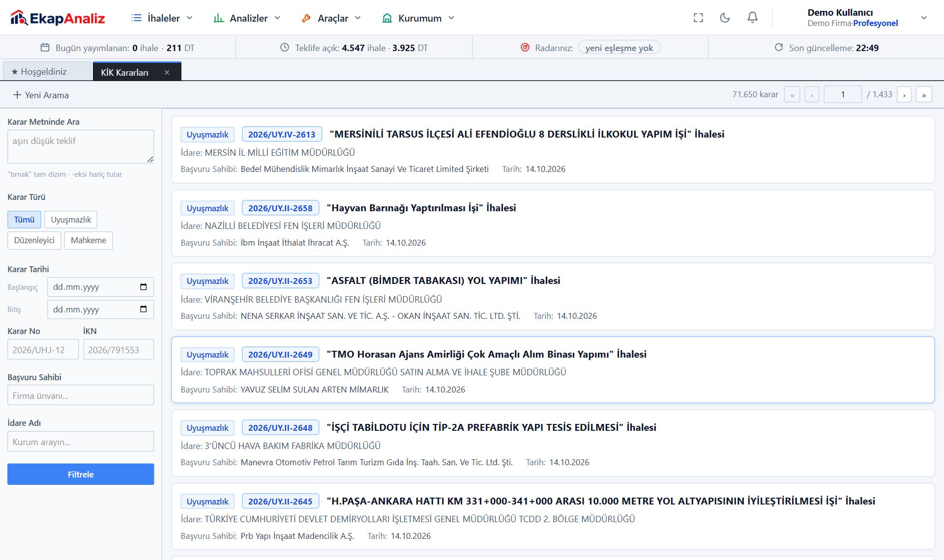The width and height of the screenshot is (944, 560).
Task: Toggle fullscreen mode icon
Action: pos(698,18)
